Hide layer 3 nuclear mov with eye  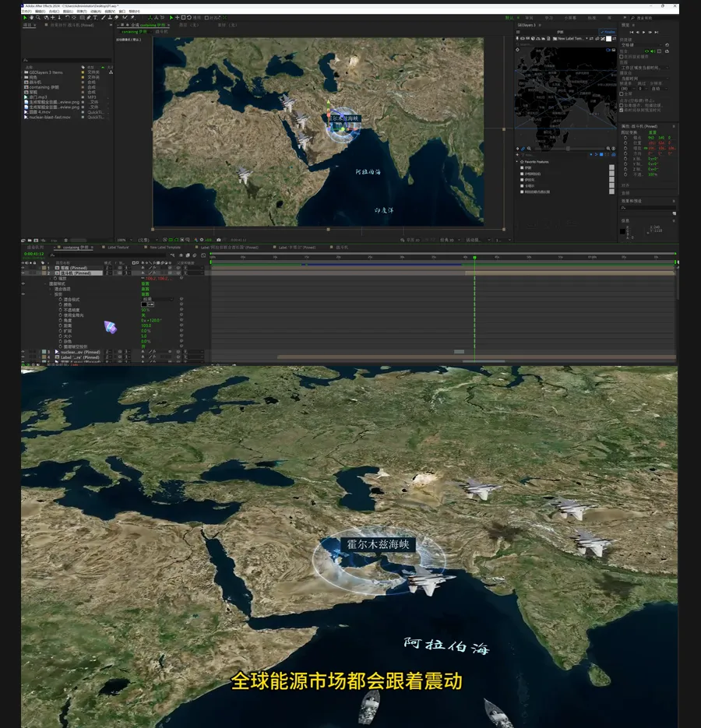tap(23, 352)
